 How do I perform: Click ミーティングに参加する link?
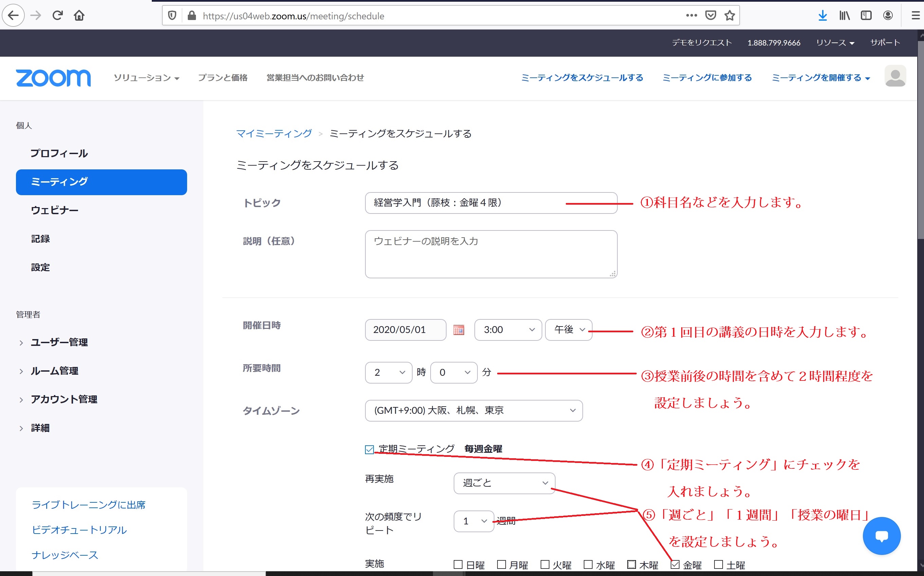707,78
